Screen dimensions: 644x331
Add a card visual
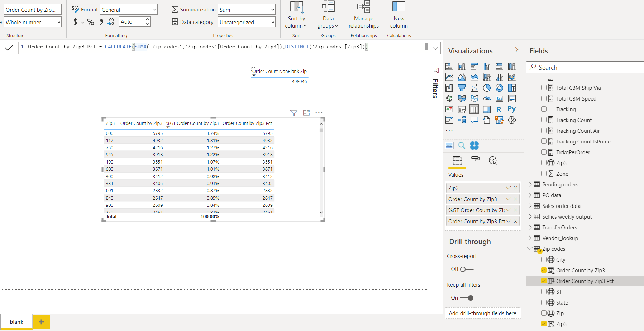point(499,98)
